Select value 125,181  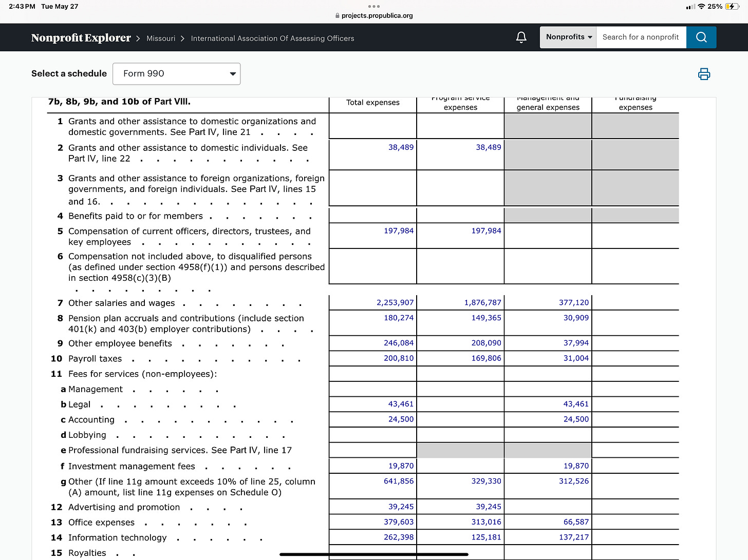pyautogui.click(x=486, y=538)
